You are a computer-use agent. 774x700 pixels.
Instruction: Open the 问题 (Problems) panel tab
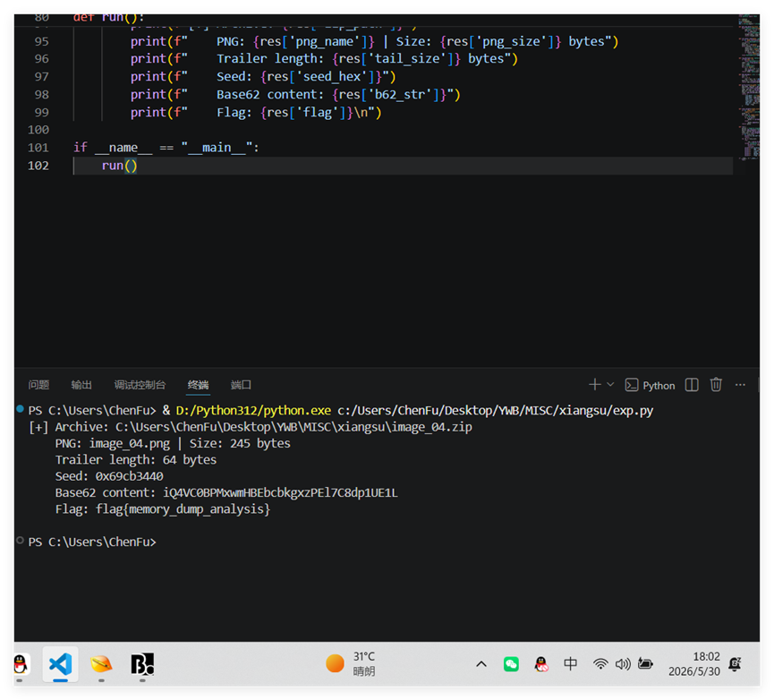coord(38,385)
